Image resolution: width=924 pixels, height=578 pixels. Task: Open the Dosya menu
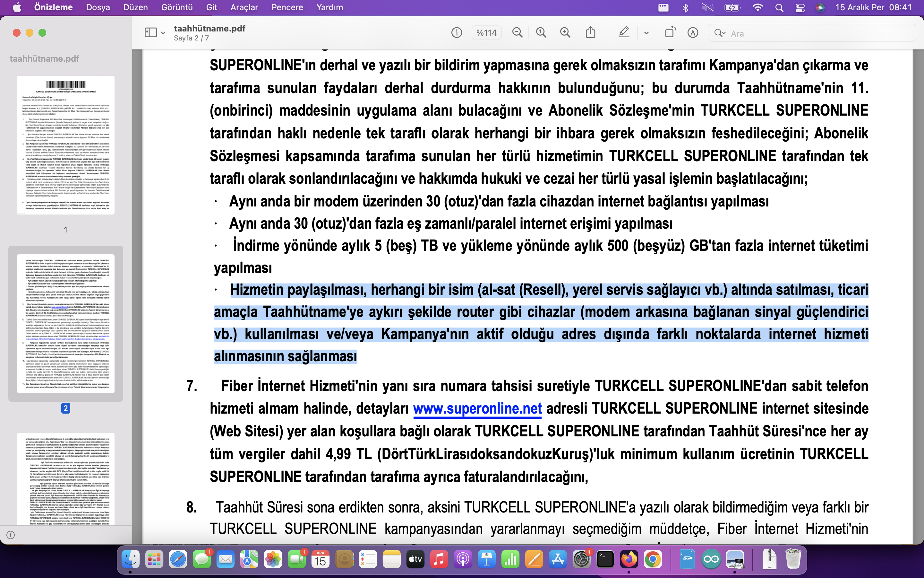pyautogui.click(x=98, y=7)
